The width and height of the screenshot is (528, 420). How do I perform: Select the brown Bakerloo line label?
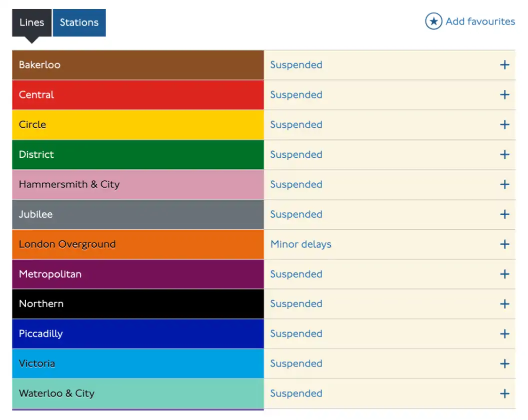pos(138,65)
